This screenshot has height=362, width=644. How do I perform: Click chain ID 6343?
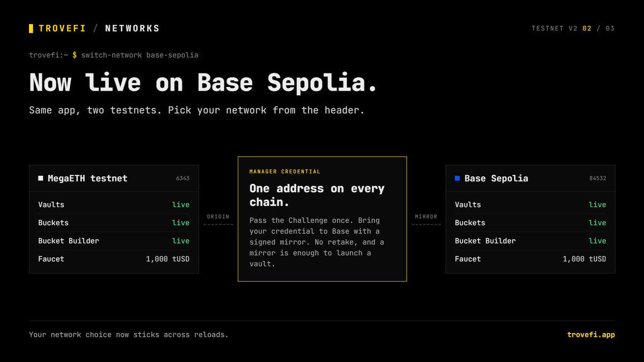click(x=182, y=179)
